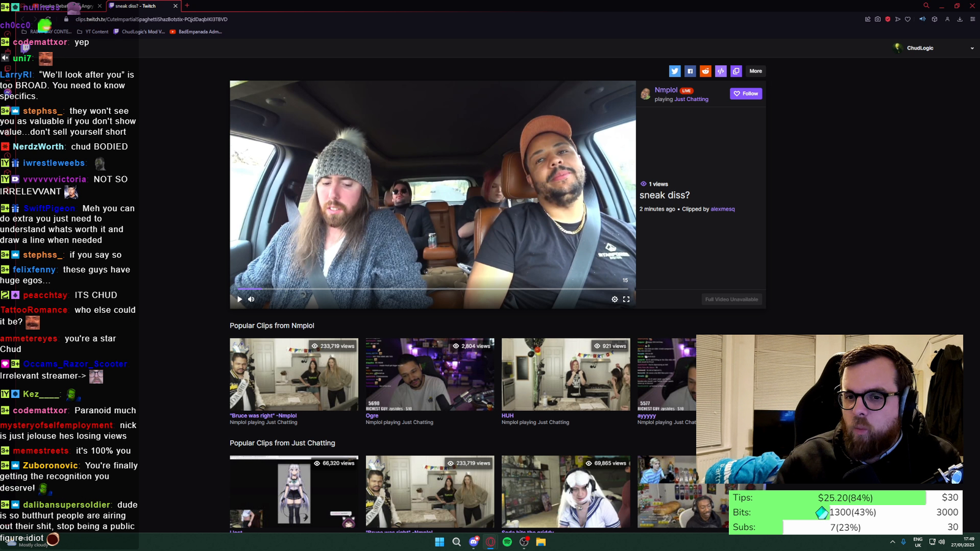
Task: Open the Easy Setup menu icon
Action: point(972,19)
